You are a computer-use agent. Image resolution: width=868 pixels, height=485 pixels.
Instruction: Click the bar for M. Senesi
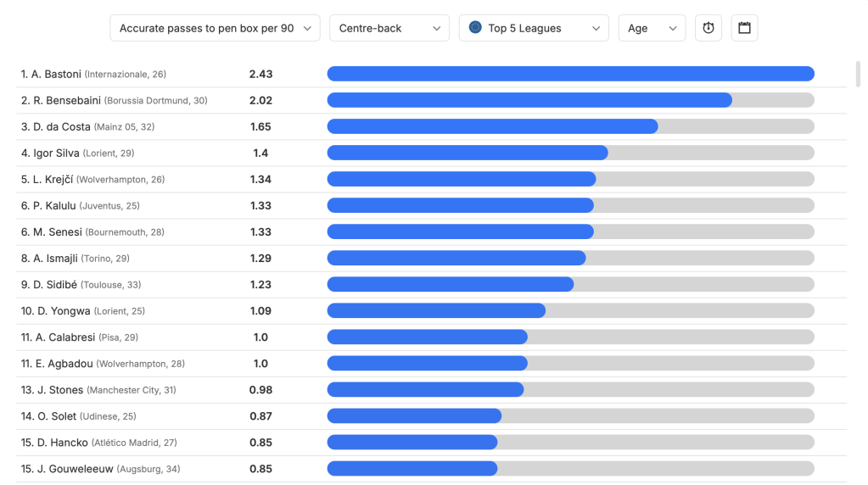point(570,231)
